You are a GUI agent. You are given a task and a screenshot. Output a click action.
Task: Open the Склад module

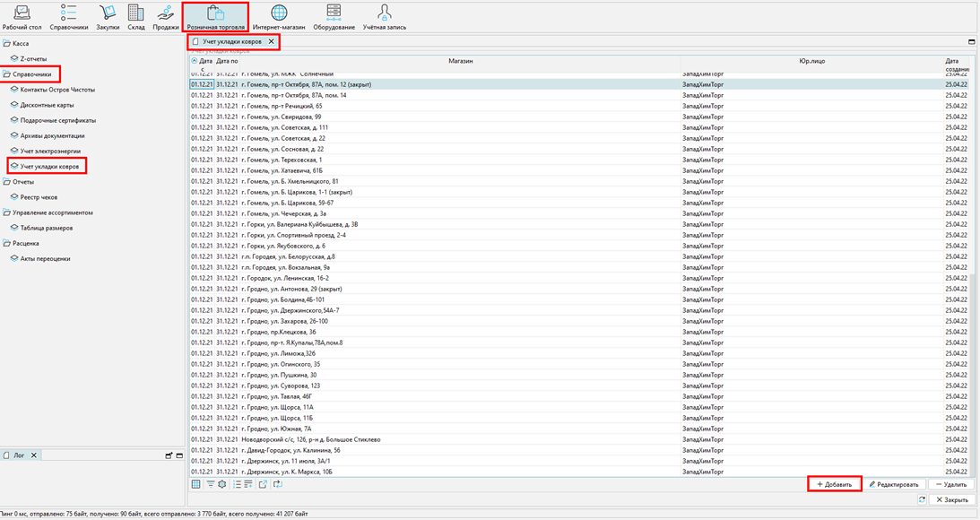click(135, 17)
